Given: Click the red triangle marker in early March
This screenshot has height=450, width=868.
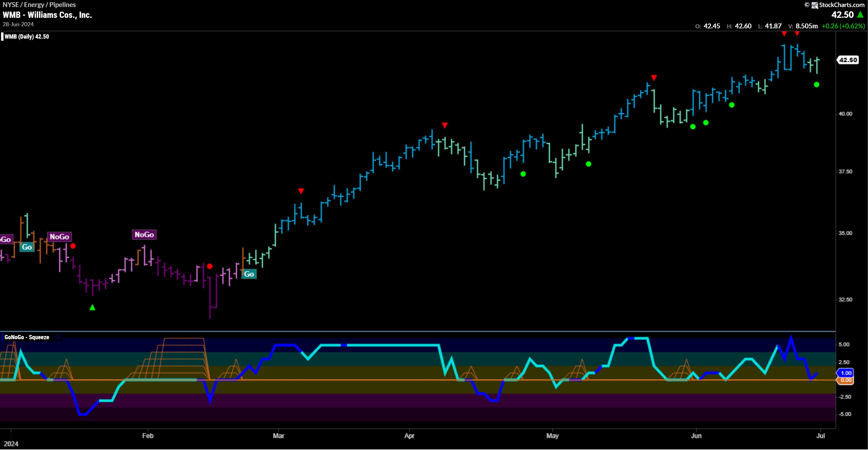Looking at the screenshot, I should click(x=301, y=191).
